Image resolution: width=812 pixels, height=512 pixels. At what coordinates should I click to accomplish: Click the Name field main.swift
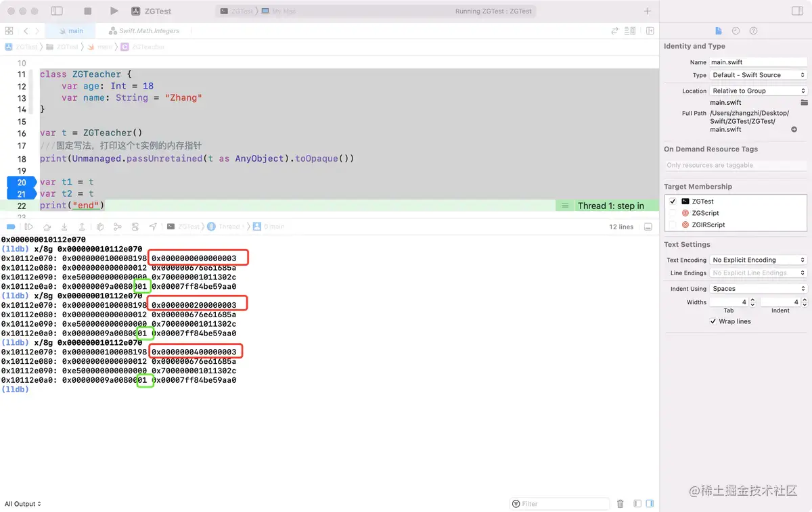pos(758,62)
